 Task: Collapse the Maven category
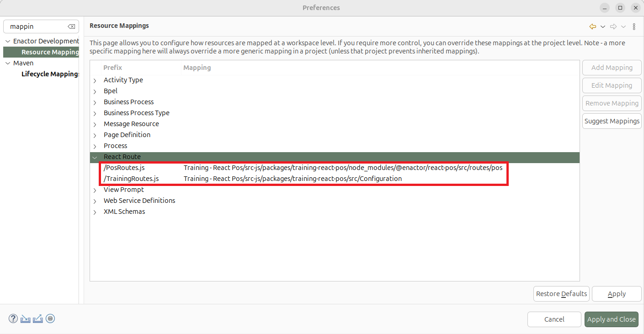click(x=8, y=63)
